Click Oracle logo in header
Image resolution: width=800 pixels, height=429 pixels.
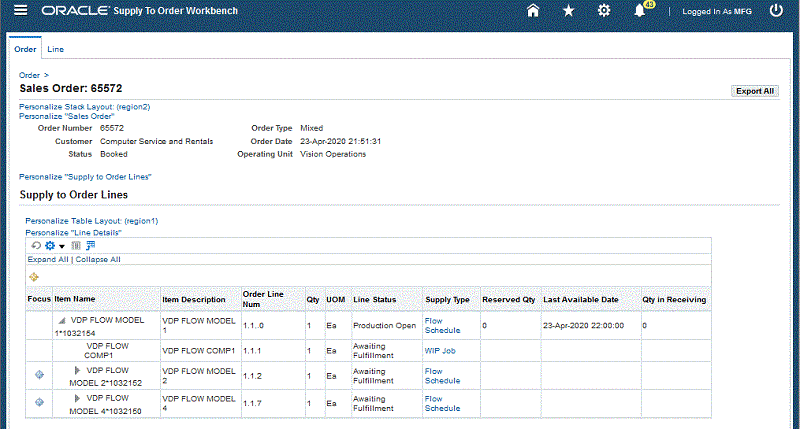tap(76, 11)
